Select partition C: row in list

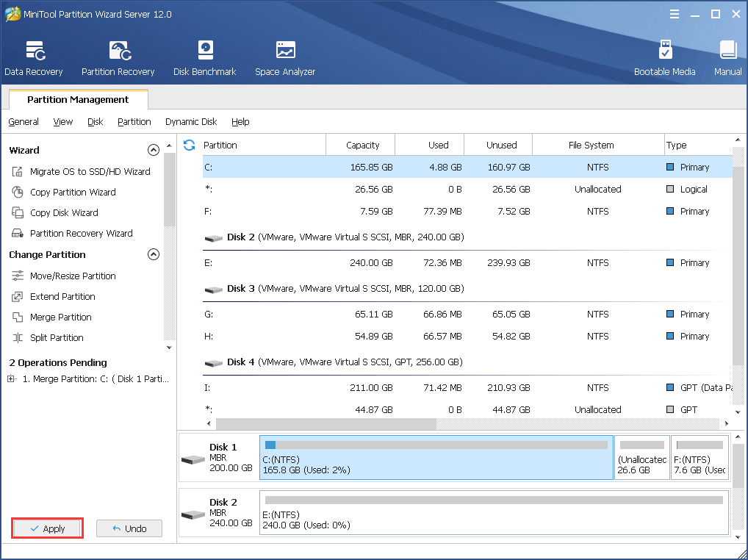[x=467, y=167]
